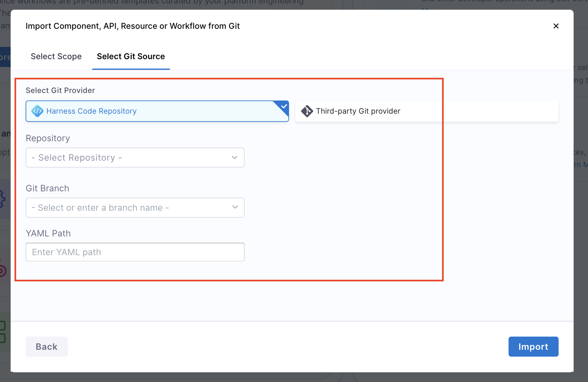Click the Git Branch field label
Image resolution: width=588 pixels, height=382 pixels.
(x=48, y=188)
